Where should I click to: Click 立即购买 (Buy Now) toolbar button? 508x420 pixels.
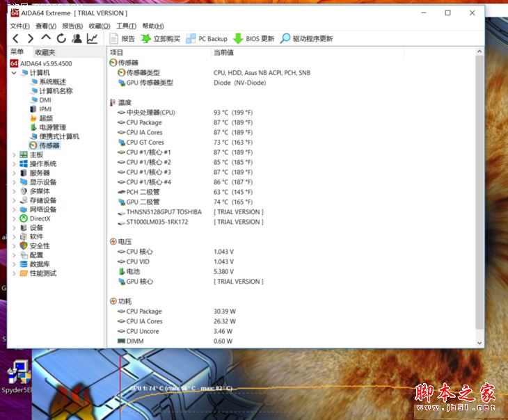(x=160, y=39)
